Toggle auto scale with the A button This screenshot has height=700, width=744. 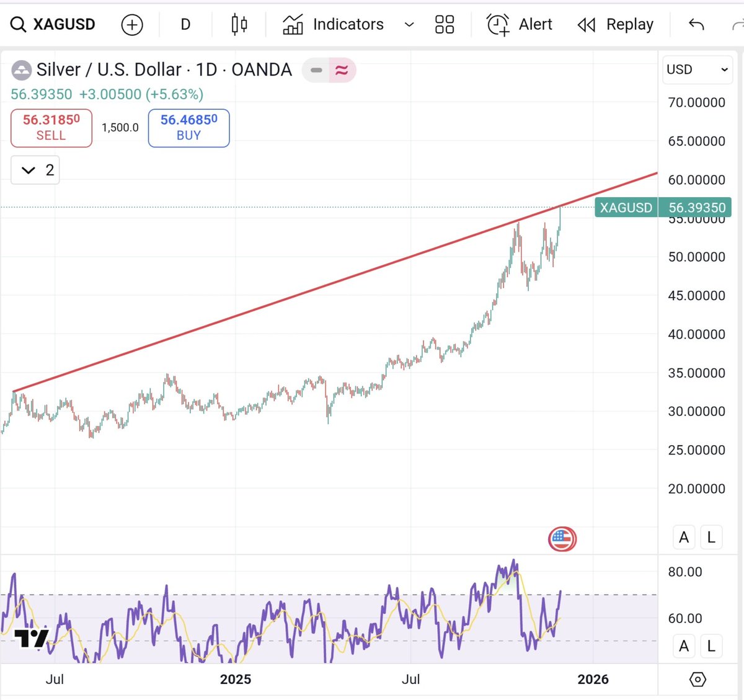(x=683, y=537)
